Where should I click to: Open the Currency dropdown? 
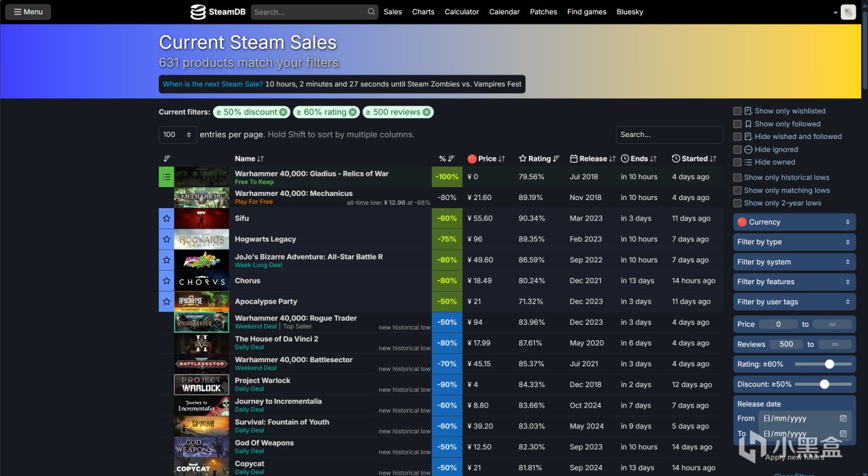point(794,222)
